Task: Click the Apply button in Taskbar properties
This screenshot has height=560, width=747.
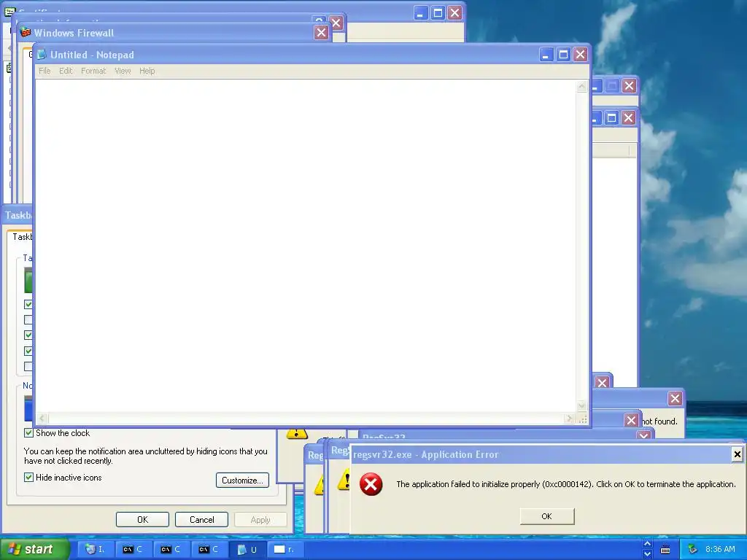Action: (260, 519)
